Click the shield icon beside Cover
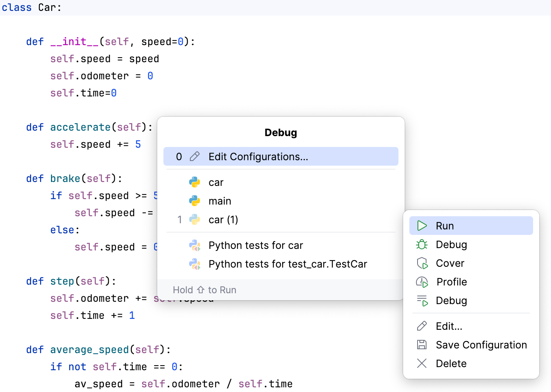Image resolution: width=551 pixels, height=392 pixels. (422, 263)
